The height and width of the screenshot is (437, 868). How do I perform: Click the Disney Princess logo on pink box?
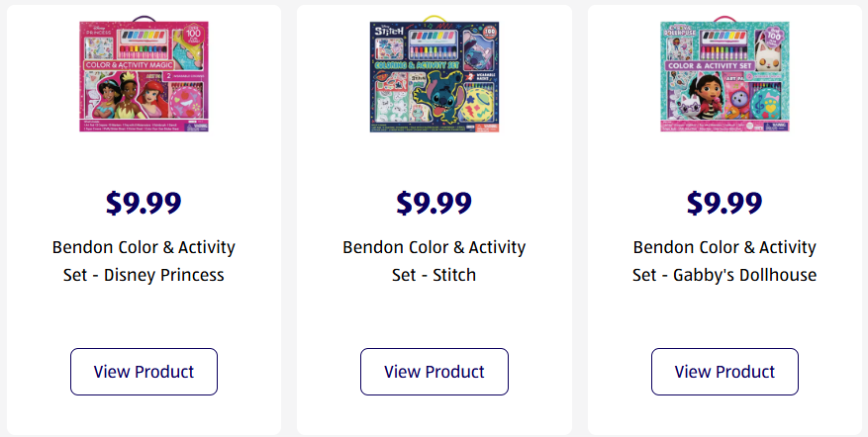pyautogui.click(x=97, y=32)
